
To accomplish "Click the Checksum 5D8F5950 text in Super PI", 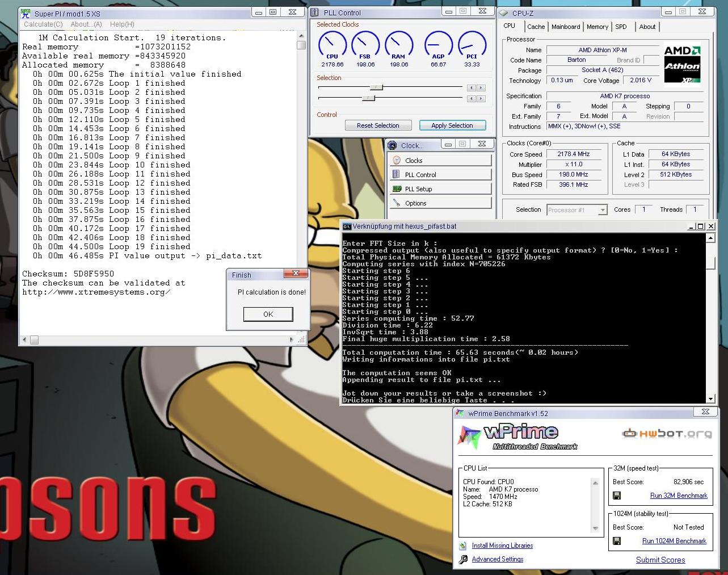I will (68, 274).
